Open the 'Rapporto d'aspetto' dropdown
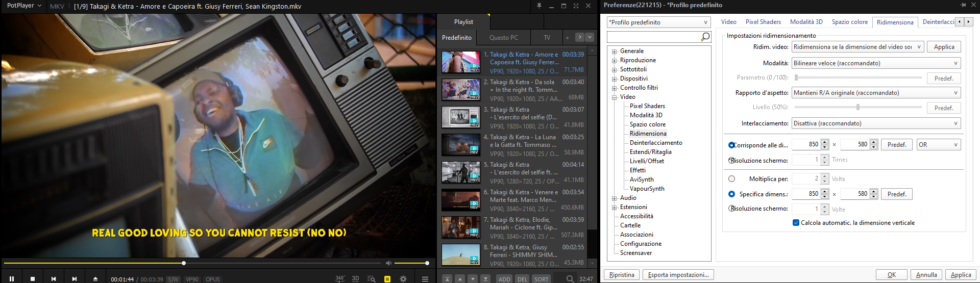 pos(876,93)
